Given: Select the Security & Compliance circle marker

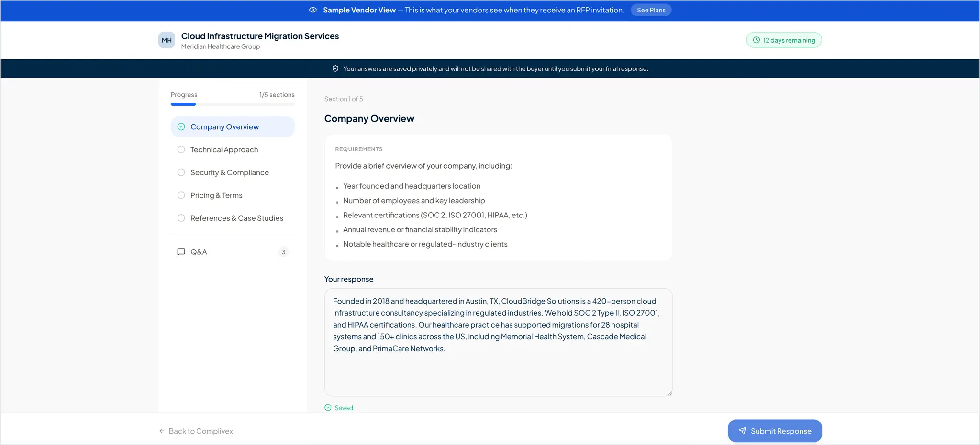Looking at the screenshot, I should tap(181, 172).
